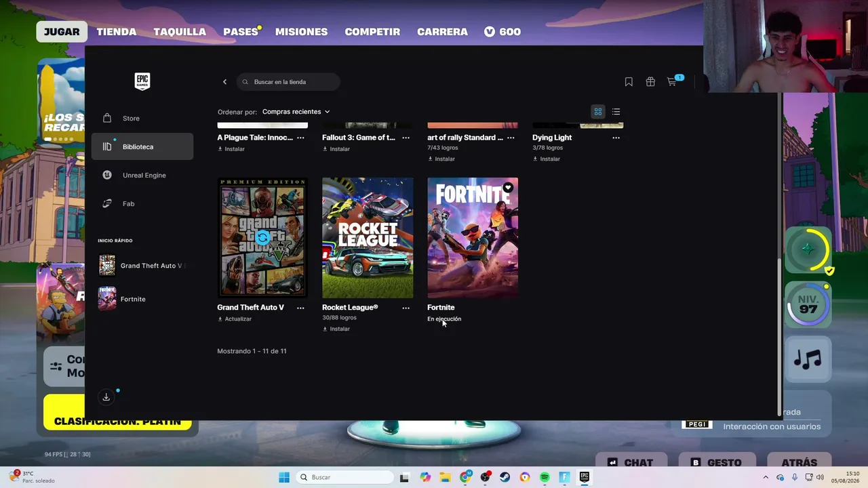Open options menu for A Plague Tale
868x488 pixels.
point(300,138)
